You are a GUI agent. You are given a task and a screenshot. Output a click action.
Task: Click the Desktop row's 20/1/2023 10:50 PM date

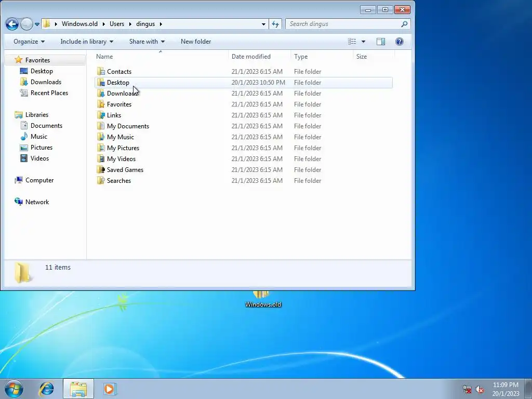click(258, 83)
